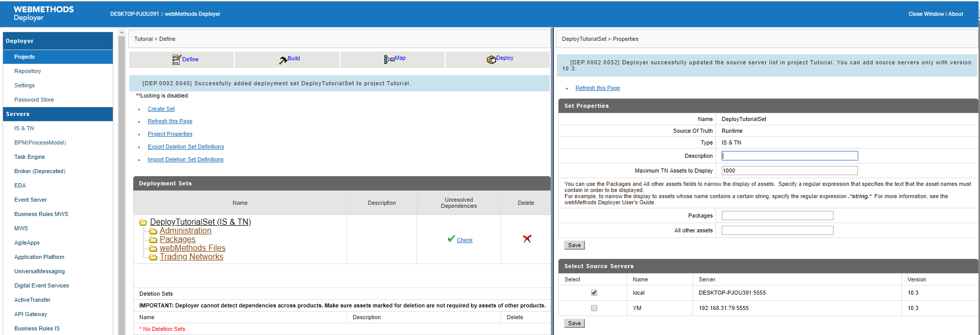The height and width of the screenshot is (335, 980).
Task: Click the All other assets input field
Action: [x=777, y=230]
